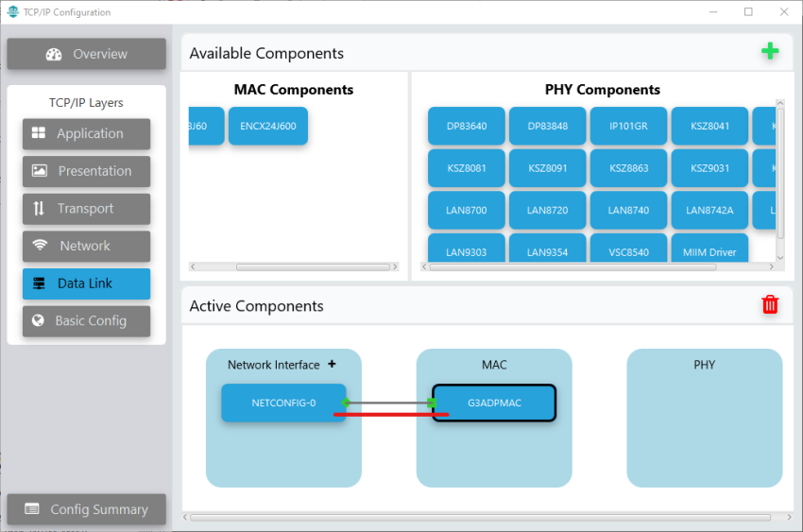
Task: Click the MAC components horizontal scrollbar
Action: pyautogui.click(x=313, y=266)
